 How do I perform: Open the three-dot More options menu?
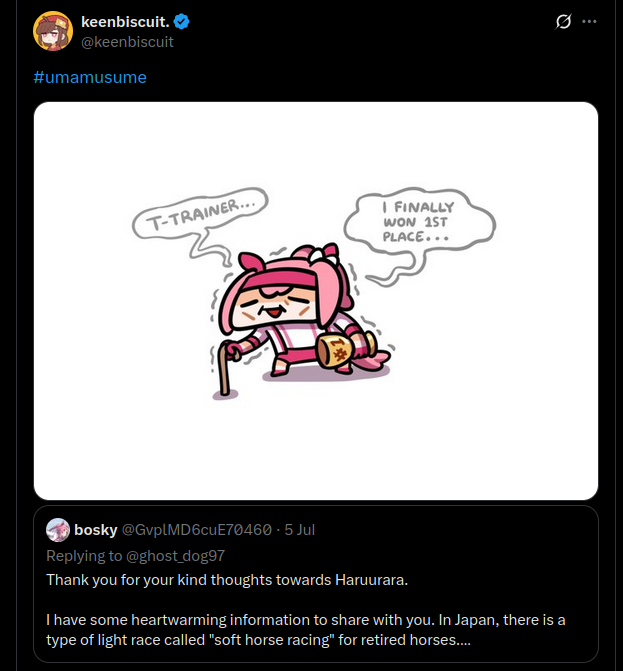[590, 22]
